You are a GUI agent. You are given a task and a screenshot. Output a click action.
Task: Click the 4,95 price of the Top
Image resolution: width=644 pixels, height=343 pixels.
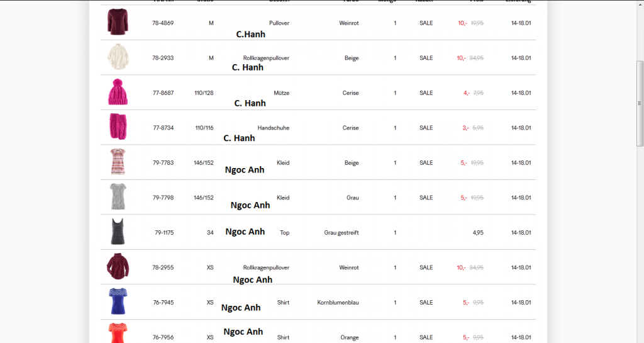tap(477, 233)
